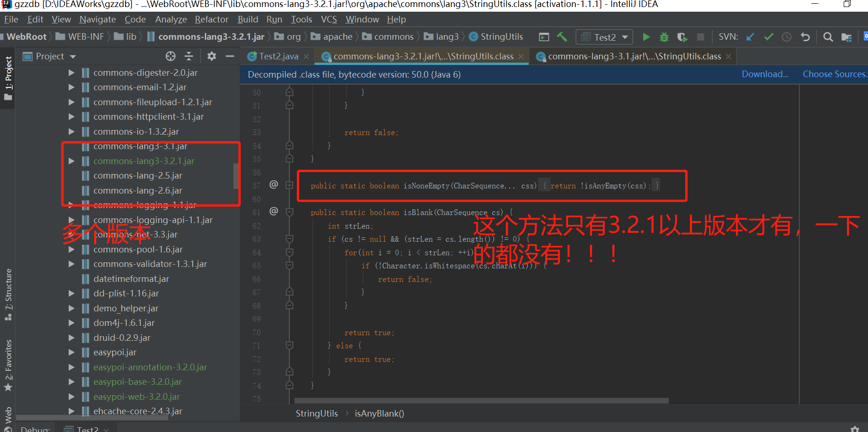This screenshot has height=432, width=868.
Task: Run the Test2 configuration with green play icon
Action: [x=646, y=36]
